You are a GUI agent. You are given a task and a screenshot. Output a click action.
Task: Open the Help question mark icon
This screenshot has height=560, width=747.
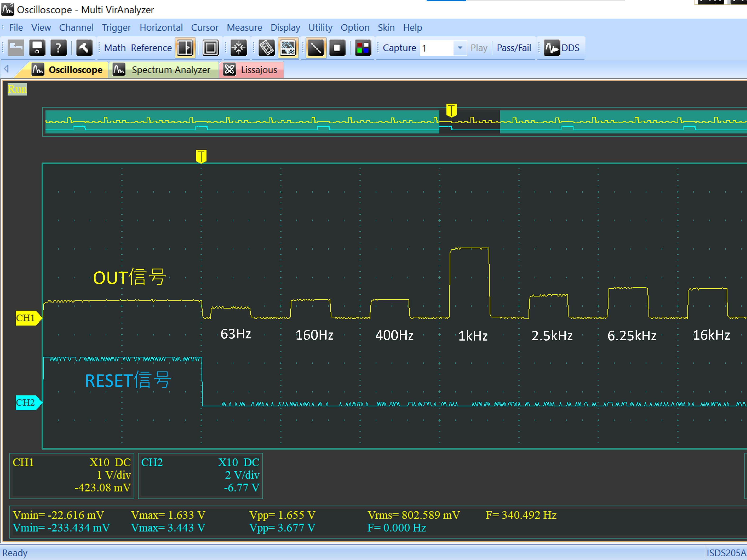pyautogui.click(x=58, y=48)
